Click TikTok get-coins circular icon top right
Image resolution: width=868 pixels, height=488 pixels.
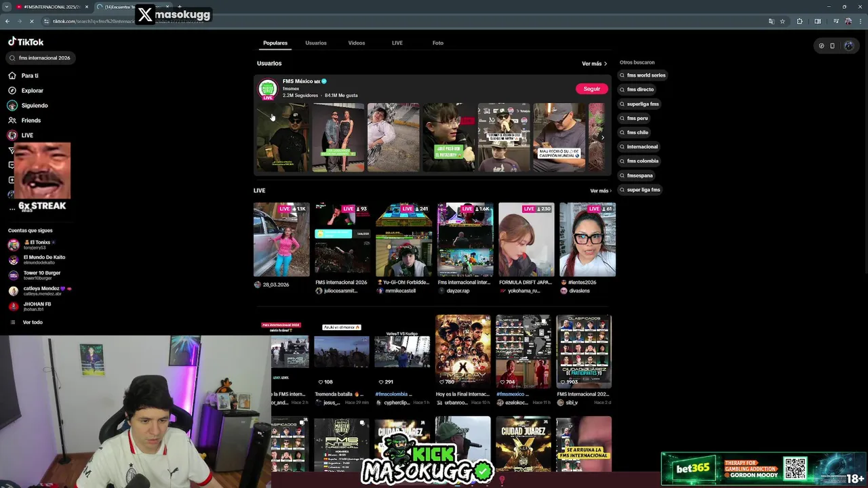click(x=821, y=46)
